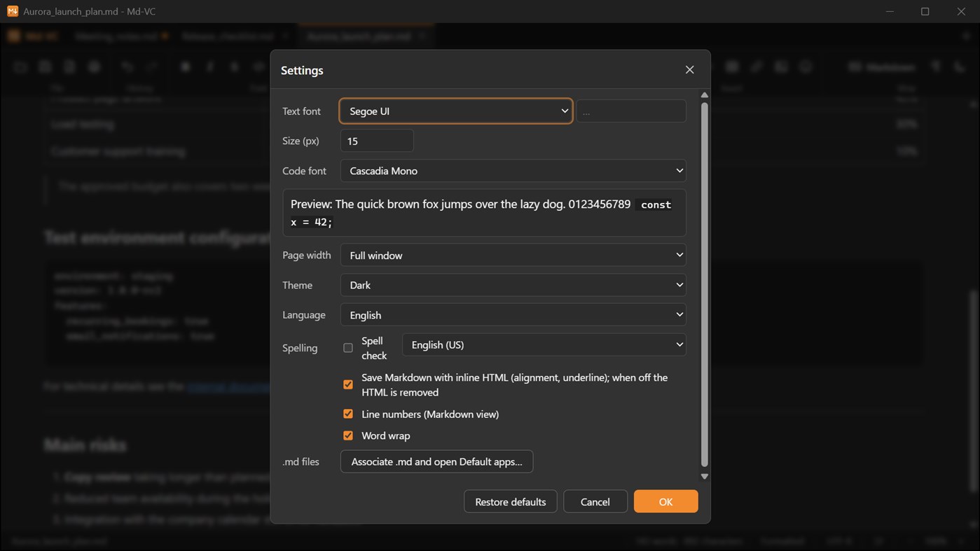
Task: Uncheck Save Markdown with inline HTML
Action: 348,384
